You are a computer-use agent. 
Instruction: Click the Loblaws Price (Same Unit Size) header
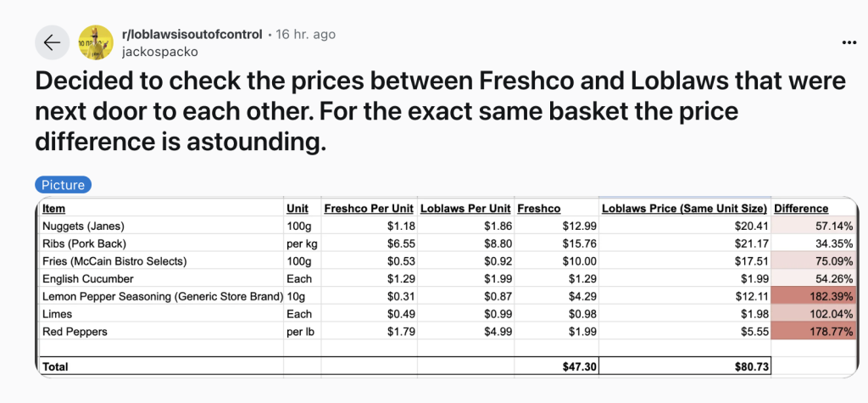click(x=684, y=209)
